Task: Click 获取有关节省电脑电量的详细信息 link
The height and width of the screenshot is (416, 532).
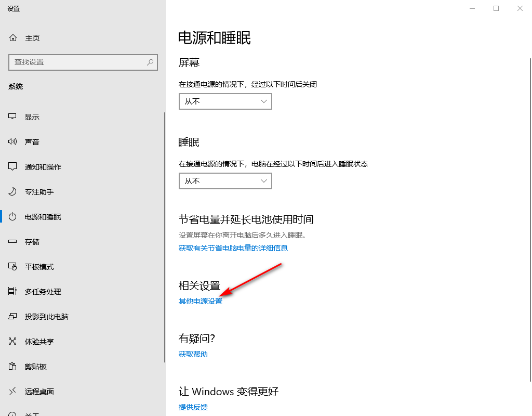Action: click(232, 248)
